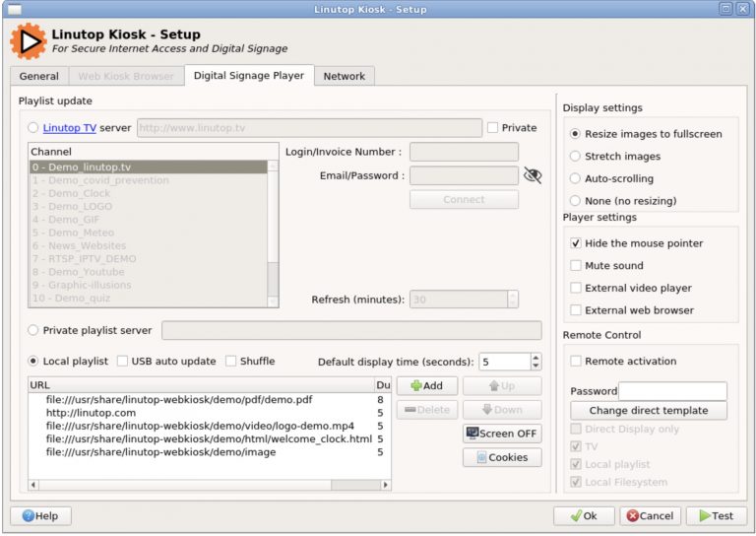Select the Linutop TV server radio button
The height and width of the screenshot is (536, 756).
34,127
